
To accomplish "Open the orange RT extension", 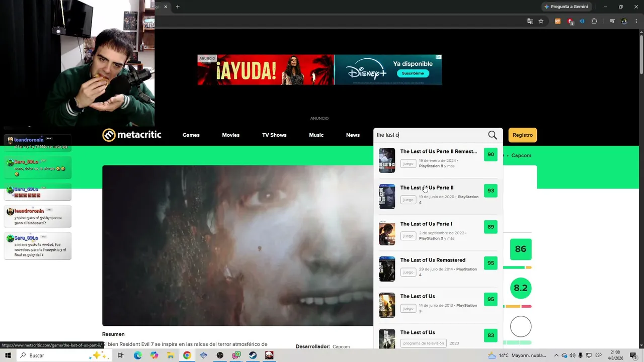I will 557,21.
